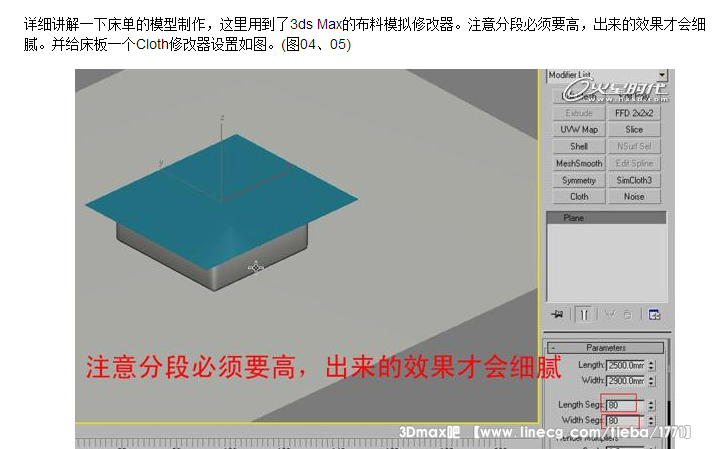Apply the Symmetry modifier

pyautogui.click(x=579, y=180)
